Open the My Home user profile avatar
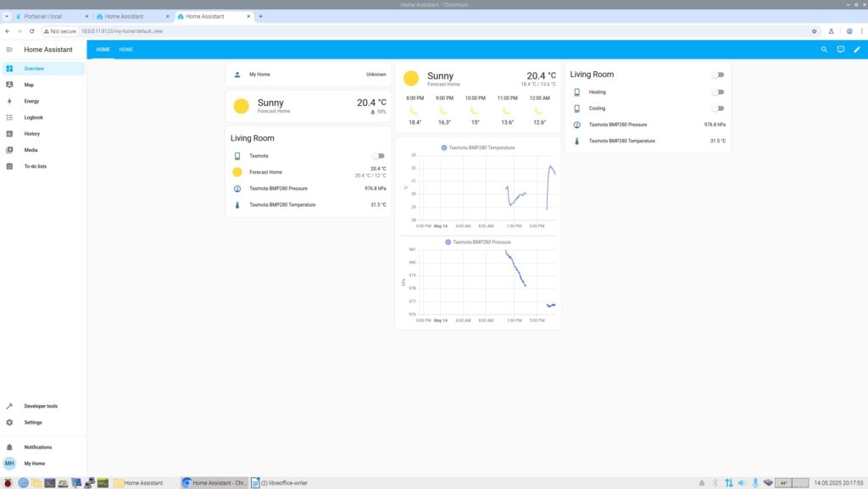The width and height of the screenshot is (868, 489). [9, 464]
